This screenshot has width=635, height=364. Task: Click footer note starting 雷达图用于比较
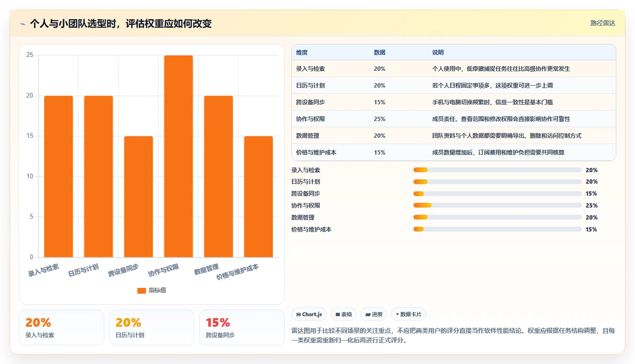(x=453, y=336)
